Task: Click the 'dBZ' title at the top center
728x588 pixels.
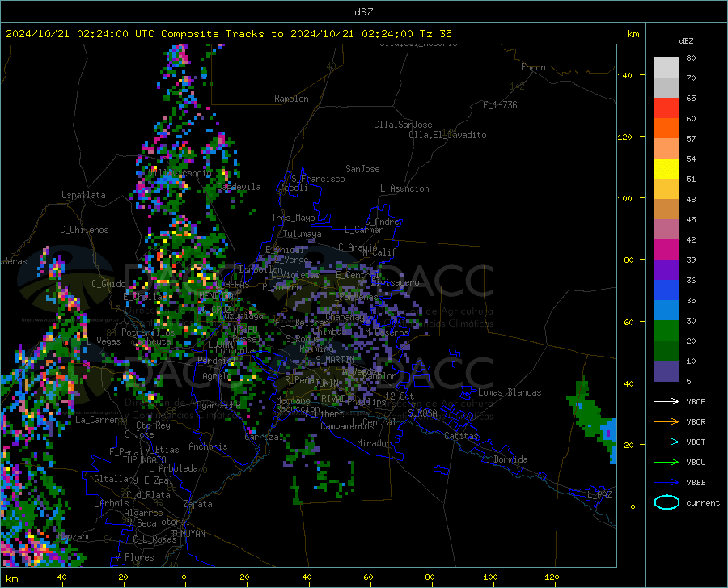Action: [x=363, y=12]
